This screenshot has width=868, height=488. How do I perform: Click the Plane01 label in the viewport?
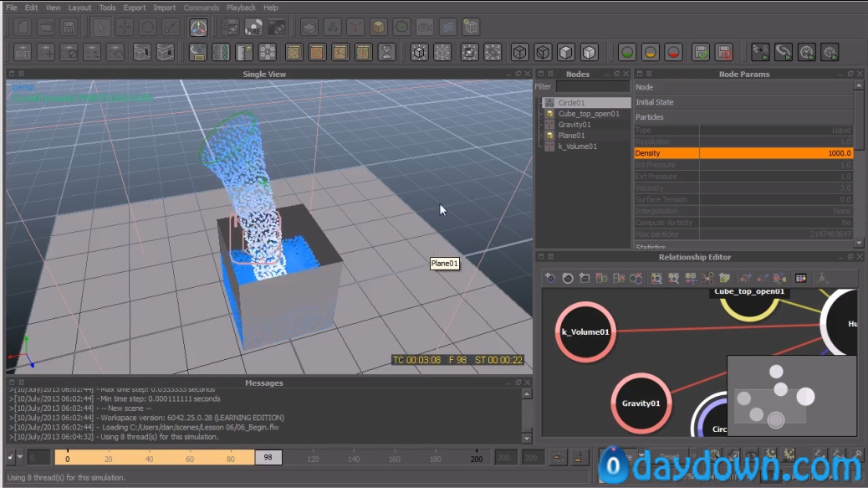click(445, 264)
